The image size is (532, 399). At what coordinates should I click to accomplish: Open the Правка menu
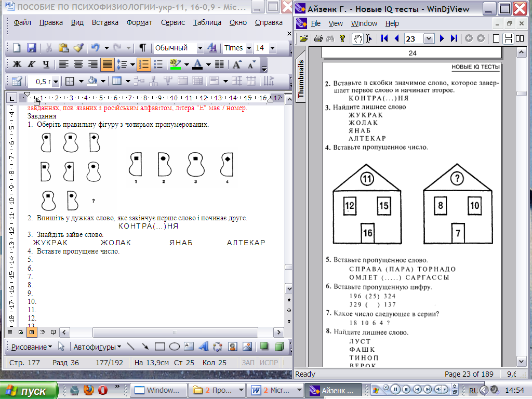(51, 22)
